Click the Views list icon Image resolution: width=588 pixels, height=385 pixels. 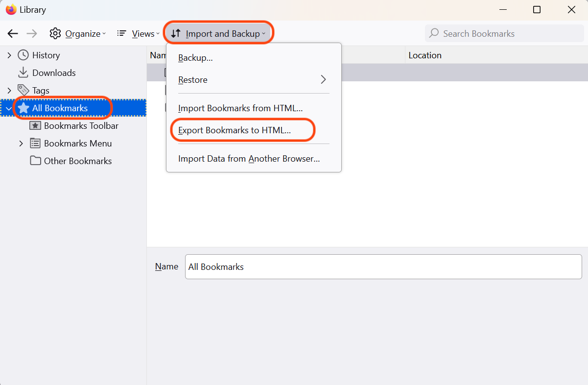(x=121, y=34)
